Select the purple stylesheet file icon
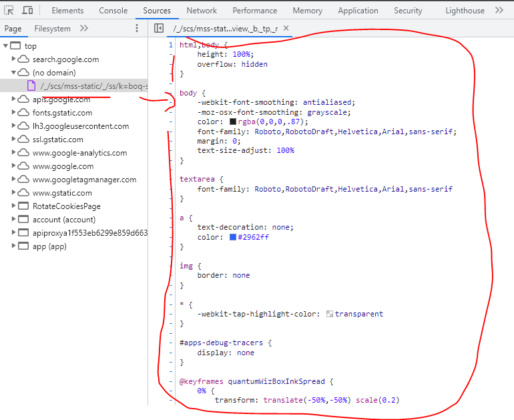This screenshot has height=420, width=514. (x=31, y=86)
